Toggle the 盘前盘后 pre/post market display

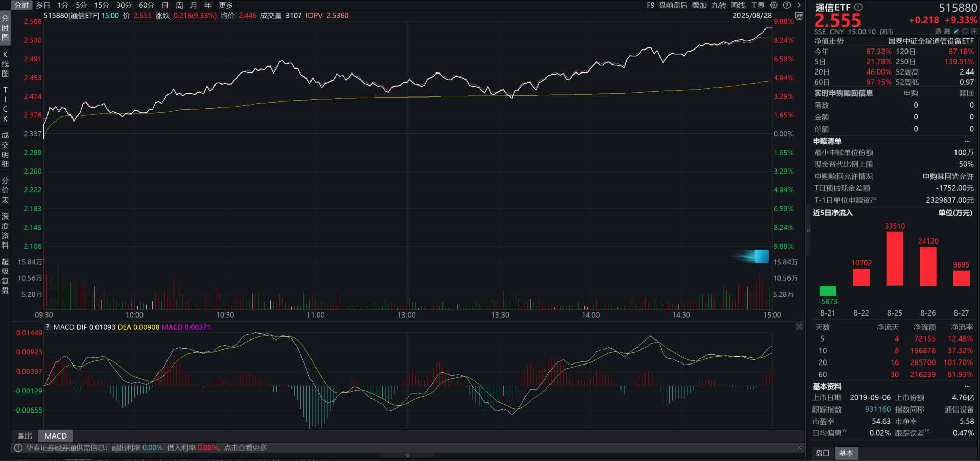[673, 5]
